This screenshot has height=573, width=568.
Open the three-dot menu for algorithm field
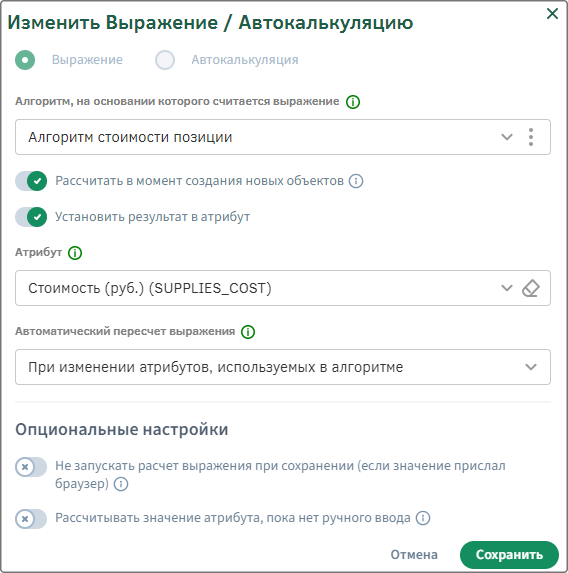pos(531,137)
